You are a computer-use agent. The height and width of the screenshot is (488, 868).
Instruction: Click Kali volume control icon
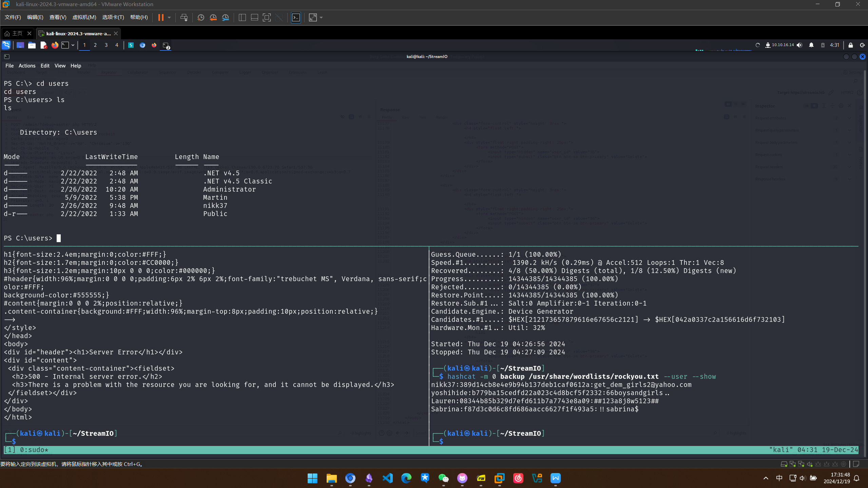point(799,45)
